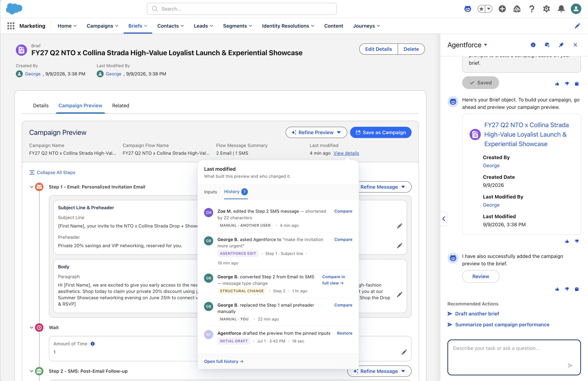Open the Help question mark icon

pyautogui.click(x=532, y=9)
